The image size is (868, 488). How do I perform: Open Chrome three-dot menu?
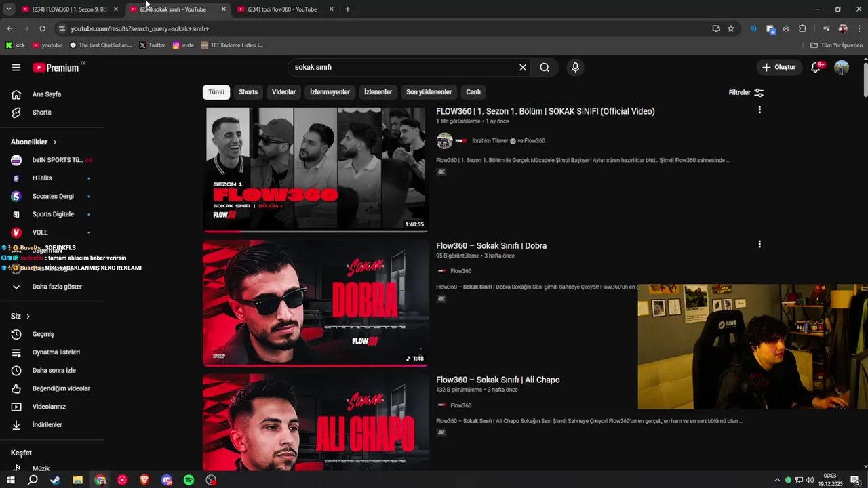[859, 28]
